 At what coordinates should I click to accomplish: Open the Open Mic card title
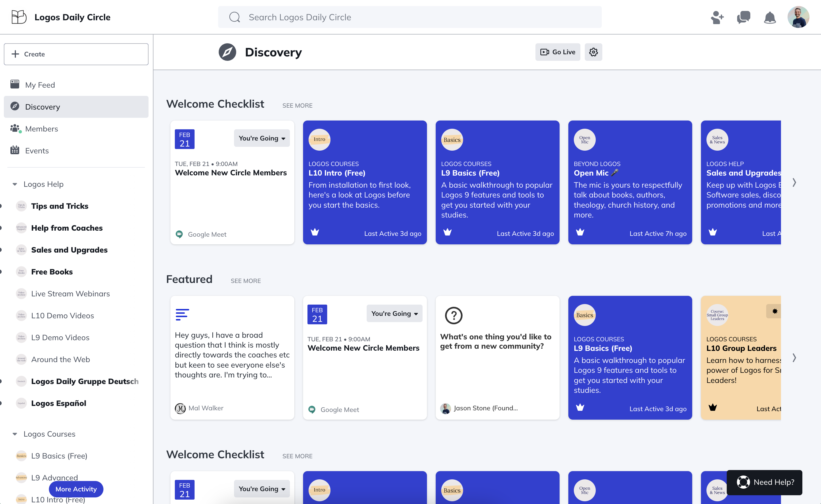click(x=596, y=173)
